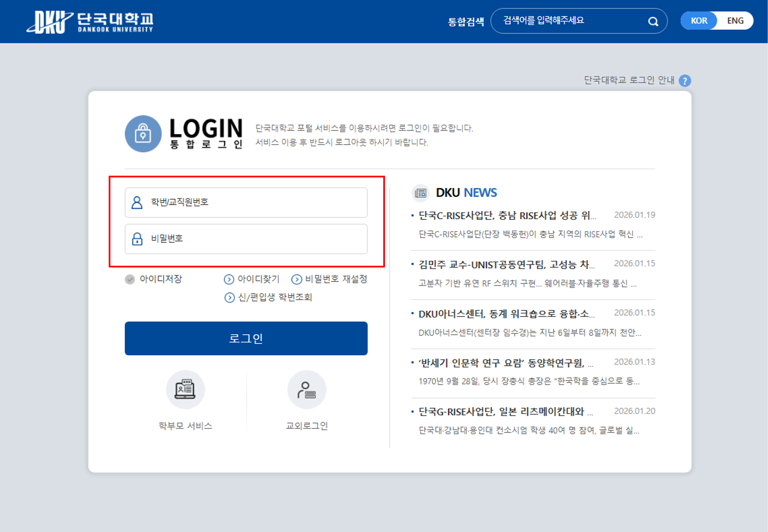Switch language to ENG
768x532 pixels.
click(735, 21)
